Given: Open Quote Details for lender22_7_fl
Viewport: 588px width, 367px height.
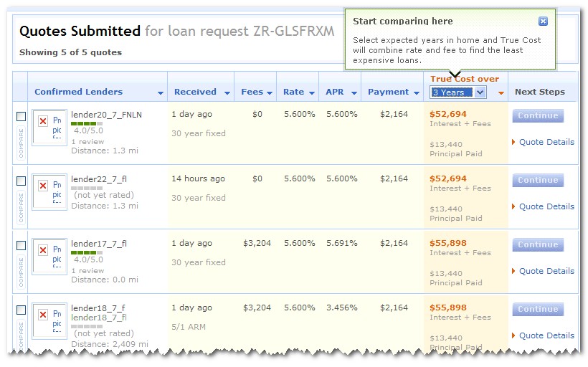Looking at the screenshot, I should click(546, 206).
